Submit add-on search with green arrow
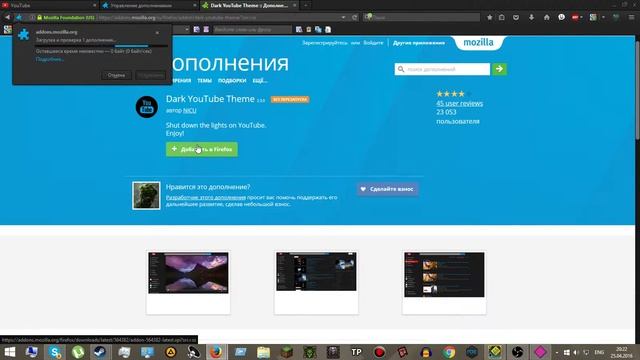Image resolution: width=640 pixels, height=360 pixels. [499, 69]
